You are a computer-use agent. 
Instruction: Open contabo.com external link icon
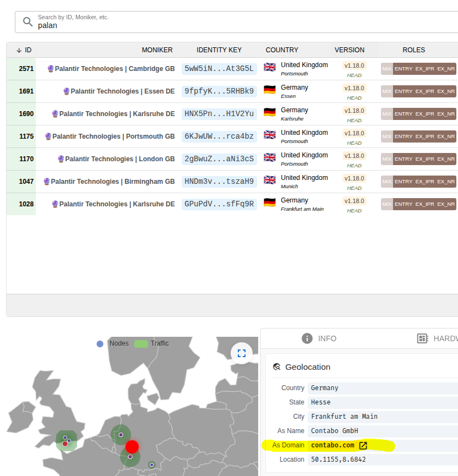[x=363, y=445]
